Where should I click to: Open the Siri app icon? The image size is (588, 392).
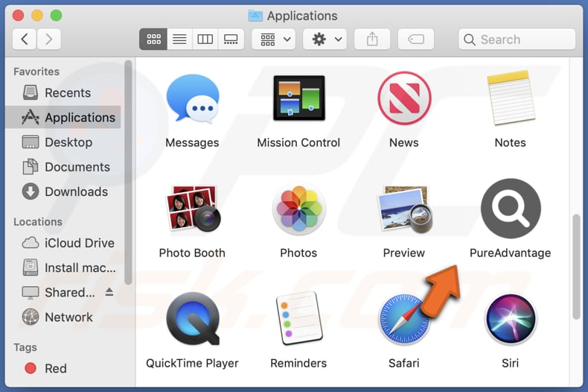click(x=511, y=319)
